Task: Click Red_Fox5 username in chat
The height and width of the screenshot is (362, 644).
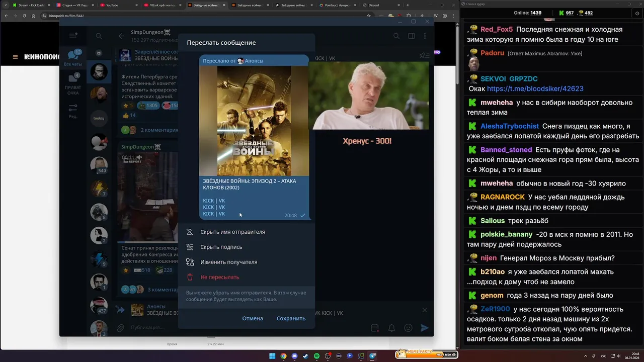Action: [497, 29]
